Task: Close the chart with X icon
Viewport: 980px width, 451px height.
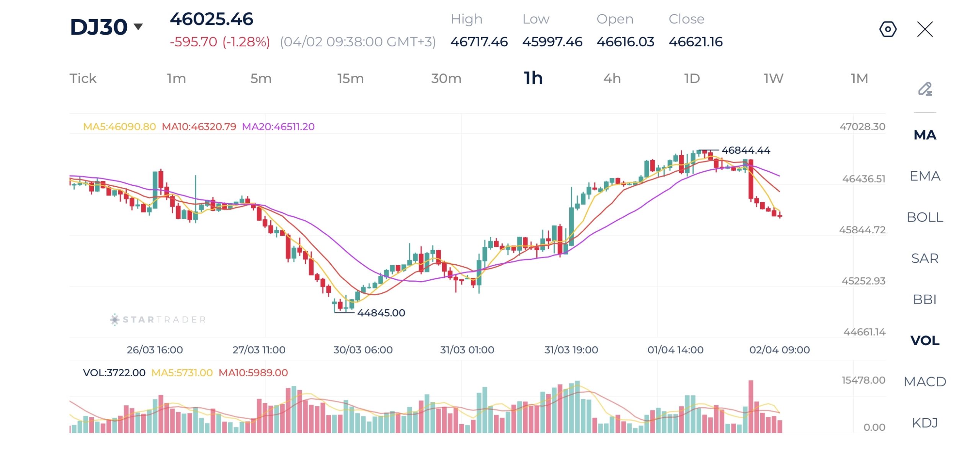Action: click(924, 30)
